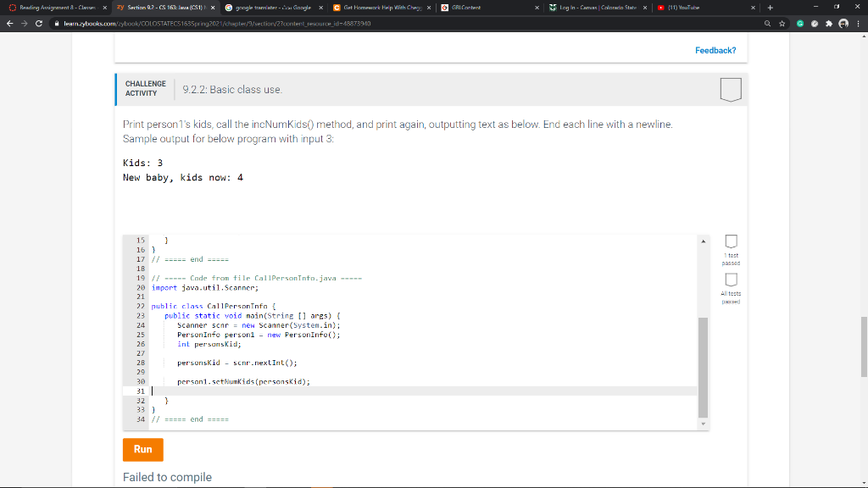868x488 pixels.
Task: Toggle the challenge activity bookmark flag
Action: pyautogui.click(x=730, y=88)
